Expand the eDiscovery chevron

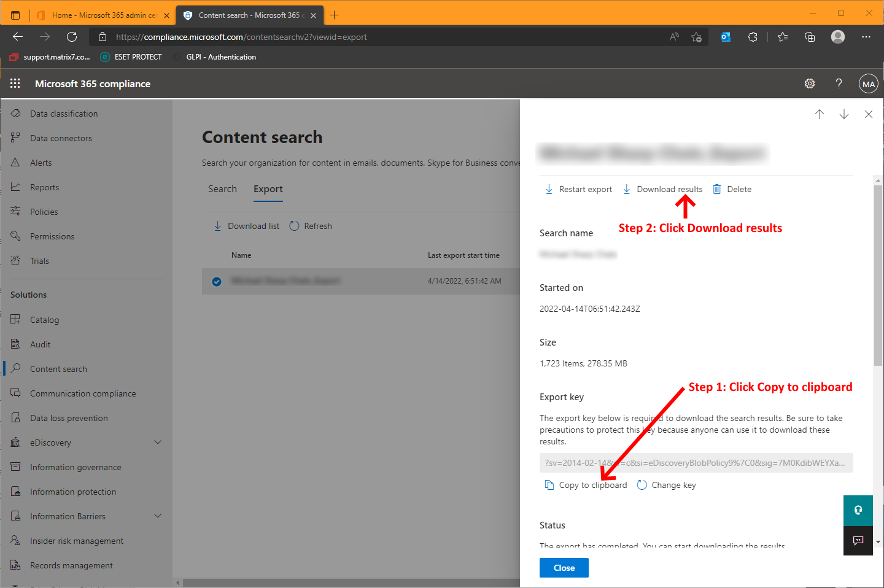158,443
